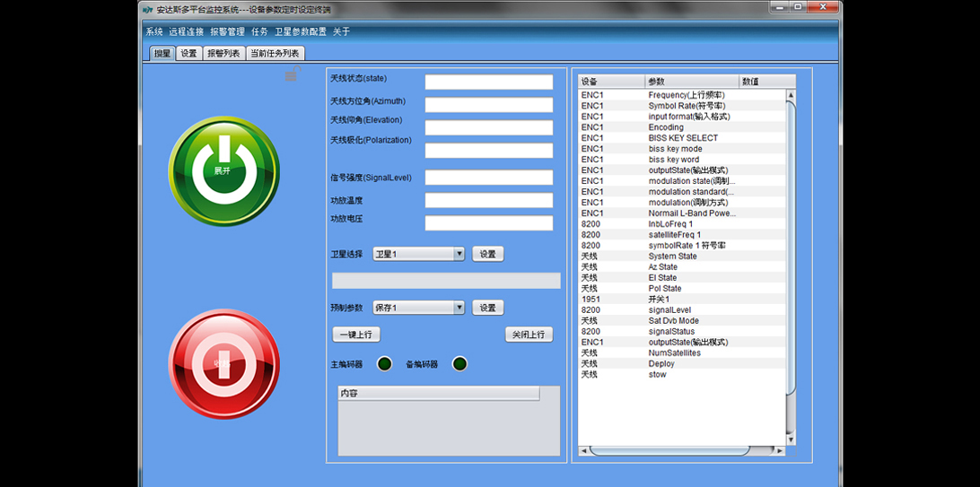Click the 一键上行 button
The image size is (980, 487).
pos(356,335)
